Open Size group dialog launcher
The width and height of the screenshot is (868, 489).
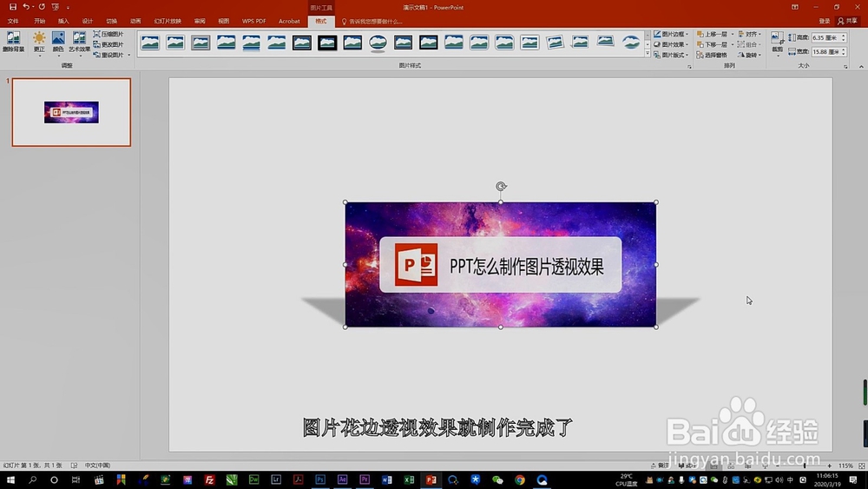(x=845, y=67)
